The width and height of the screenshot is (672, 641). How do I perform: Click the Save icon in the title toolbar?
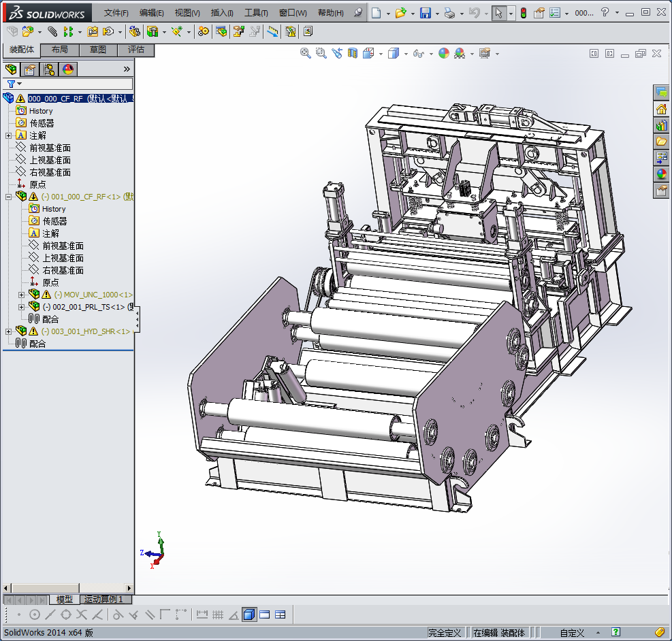click(x=425, y=13)
